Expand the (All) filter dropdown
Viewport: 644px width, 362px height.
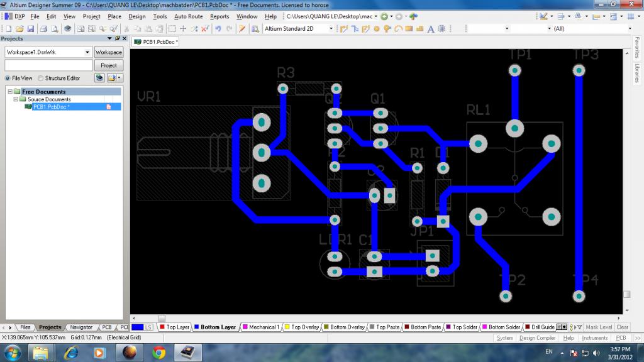click(x=630, y=29)
